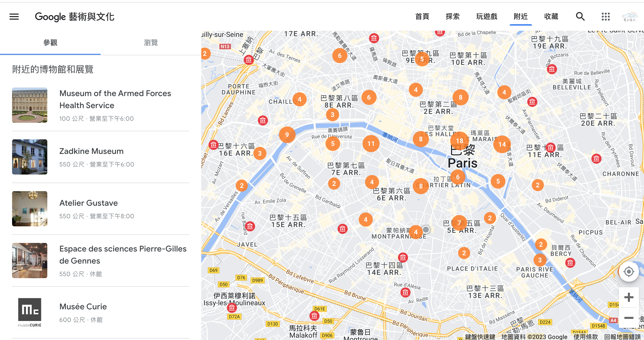
Task: Open Musée Curie listing
Action: [101, 312]
